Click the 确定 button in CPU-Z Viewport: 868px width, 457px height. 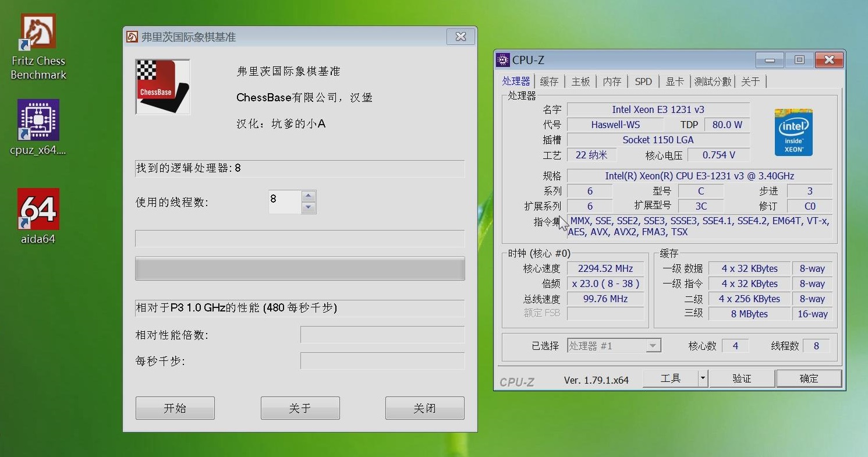(x=809, y=378)
